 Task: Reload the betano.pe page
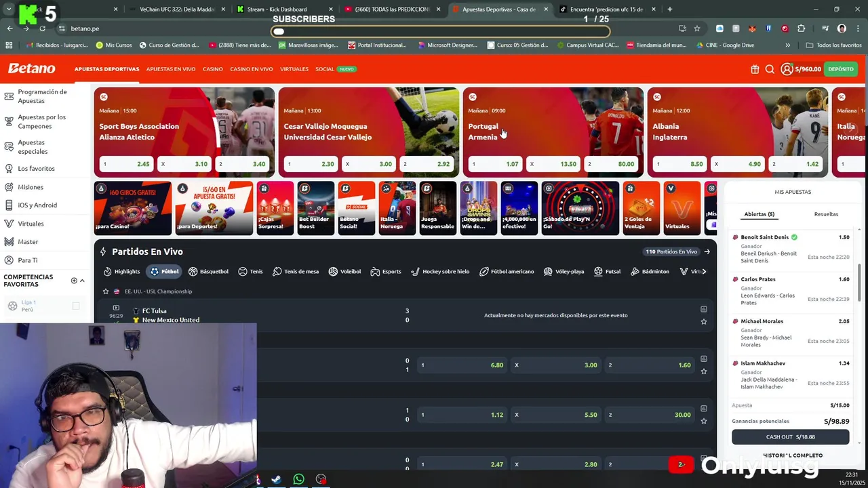click(x=42, y=28)
